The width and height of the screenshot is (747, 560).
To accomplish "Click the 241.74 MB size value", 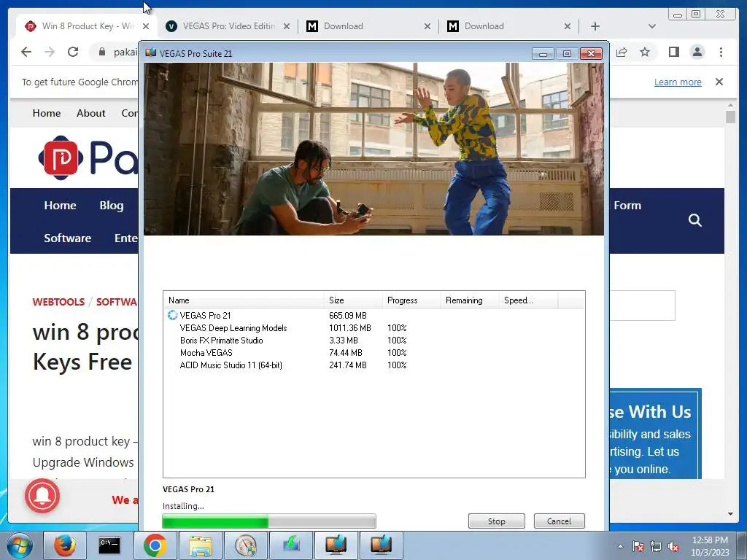I will coord(348,365).
